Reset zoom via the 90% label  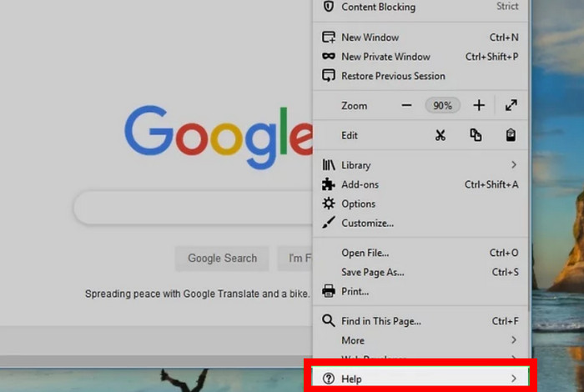click(442, 106)
